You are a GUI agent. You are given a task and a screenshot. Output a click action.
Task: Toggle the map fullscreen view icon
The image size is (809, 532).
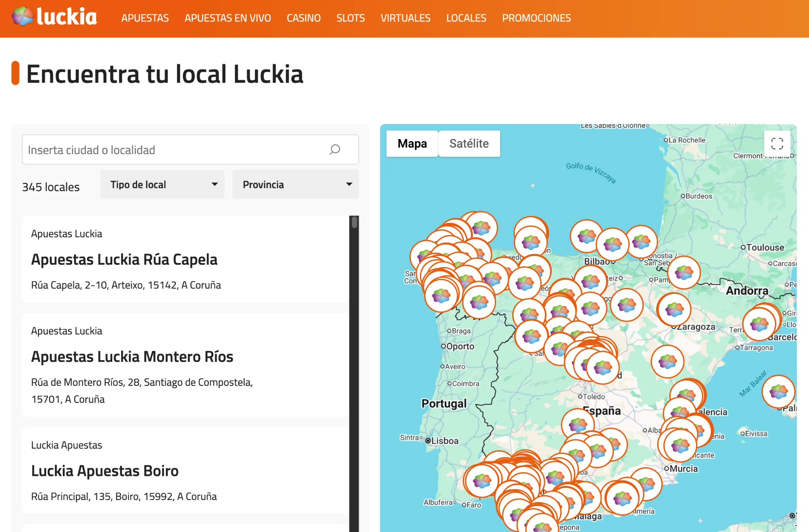(x=777, y=143)
